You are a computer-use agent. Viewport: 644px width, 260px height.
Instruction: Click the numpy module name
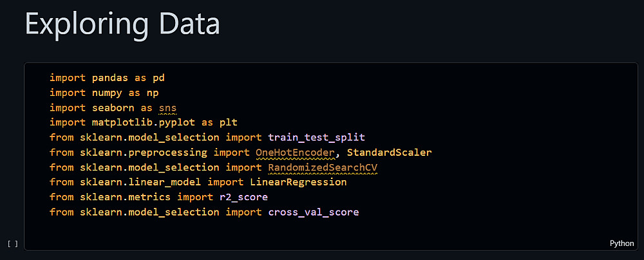click(x=107, y=93)
